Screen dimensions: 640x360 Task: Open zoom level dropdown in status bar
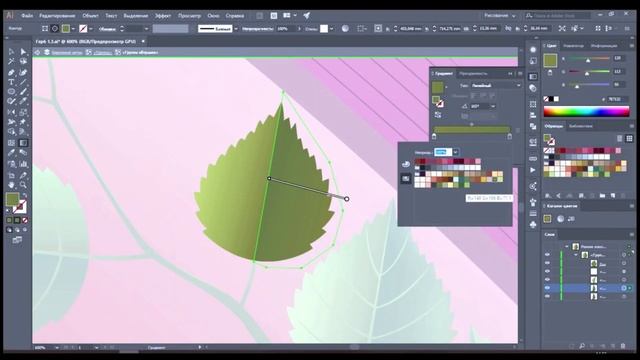click(57, 348)
